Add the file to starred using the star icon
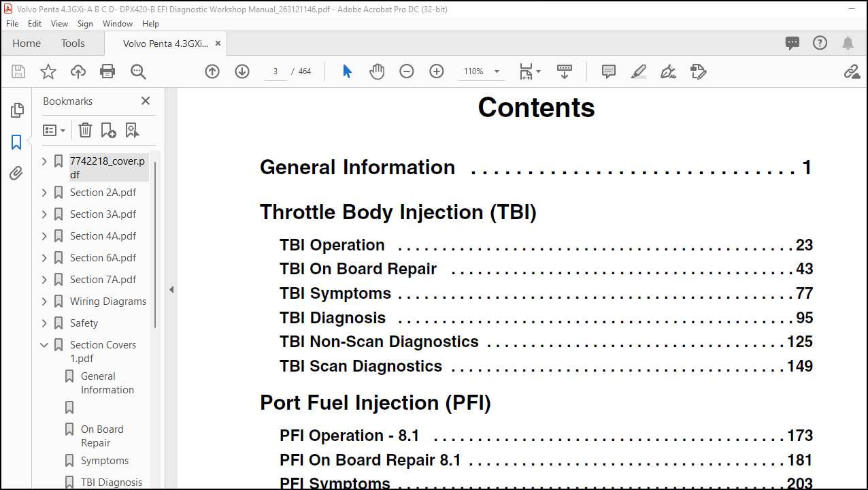Viewport: 868px width, 490px height. point(48,71)
